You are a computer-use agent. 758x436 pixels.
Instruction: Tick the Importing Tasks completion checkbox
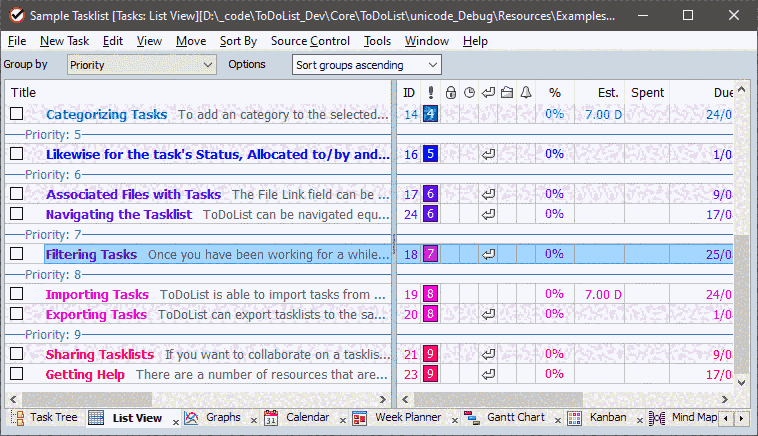(x=16, y=294)
